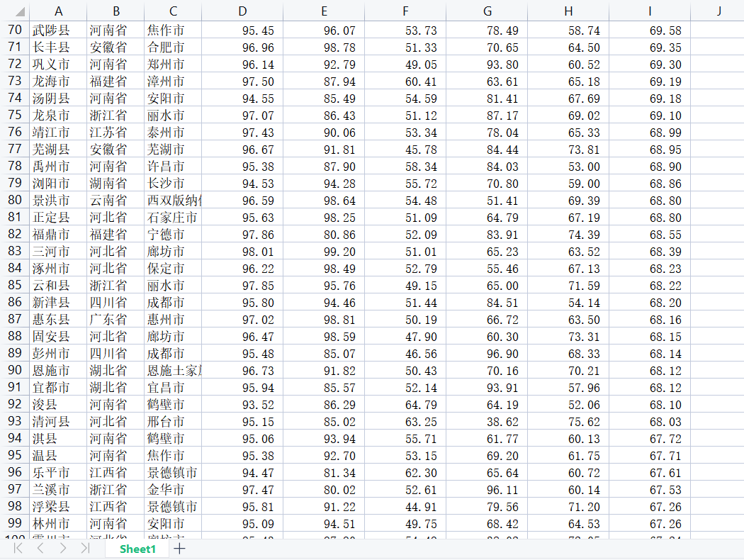Jump to last sheet arrow
The width and height of the screenshot is (744, 560).
85,549
